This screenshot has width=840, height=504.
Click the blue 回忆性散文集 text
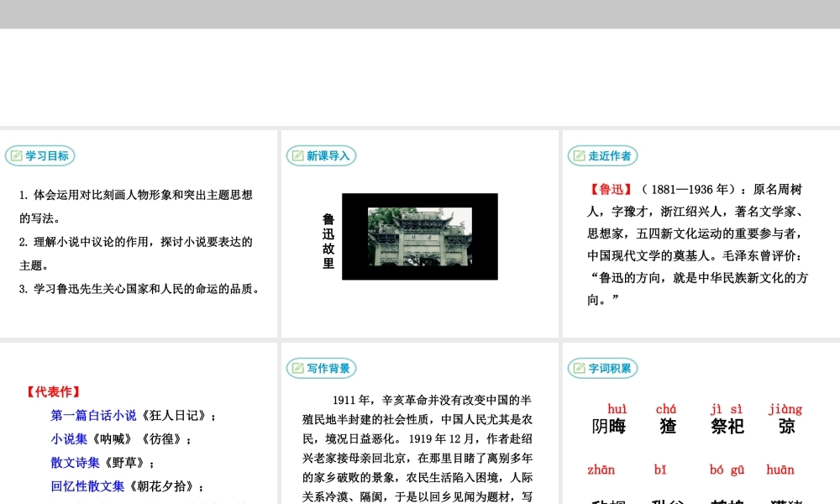87,486
